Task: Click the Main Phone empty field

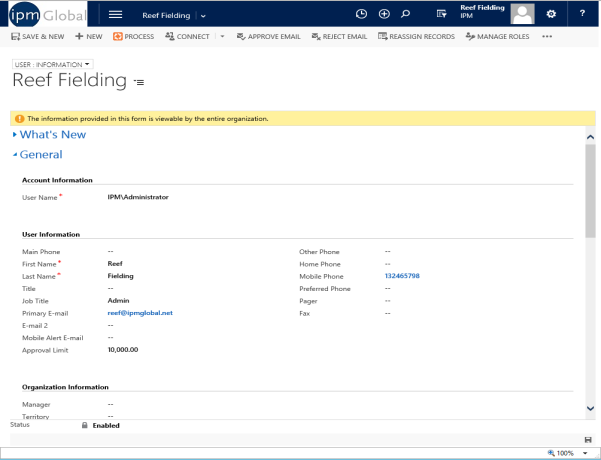Action: [110, 251]
